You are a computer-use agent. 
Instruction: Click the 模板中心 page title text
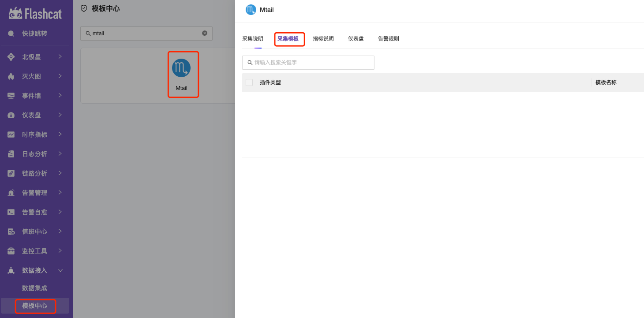tap(106, 8)
